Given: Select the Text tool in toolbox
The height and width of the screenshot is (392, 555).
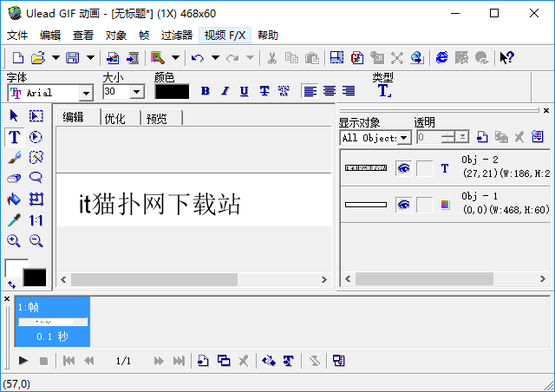Looking at the screenshot, I should [x=14, y=137].
